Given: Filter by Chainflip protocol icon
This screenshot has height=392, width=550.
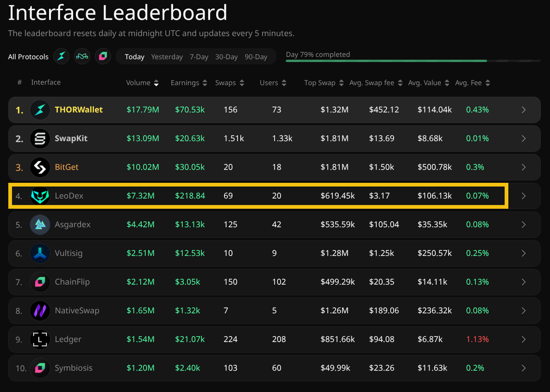Looking at the screenshot, I should pos(103,56).
